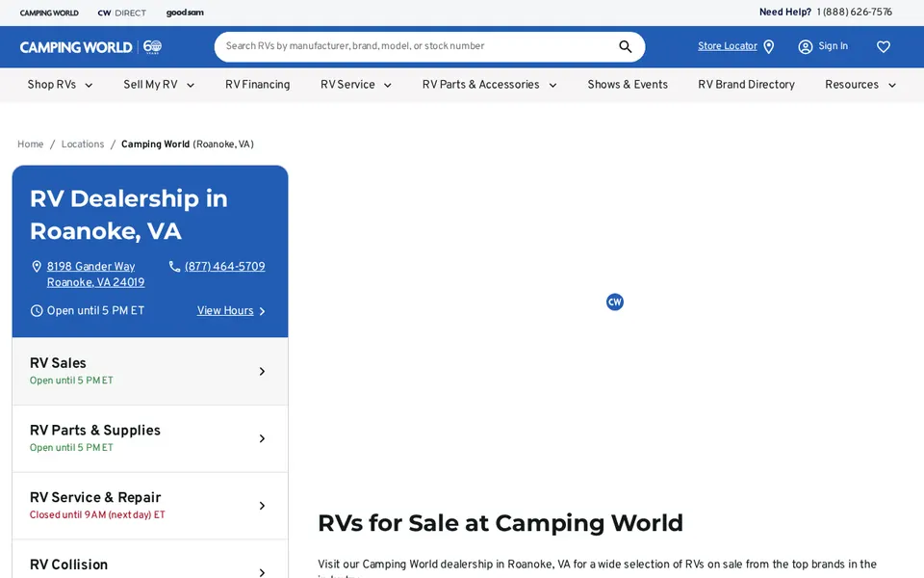Click the Sign In link
This screenshot has width=924, height=578.
[x=833, y=46]
